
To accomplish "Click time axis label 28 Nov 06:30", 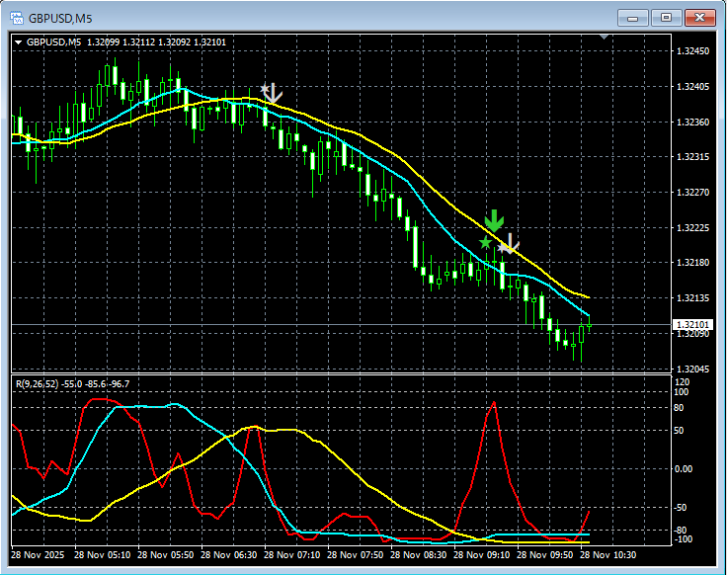I will coord(229,555).
